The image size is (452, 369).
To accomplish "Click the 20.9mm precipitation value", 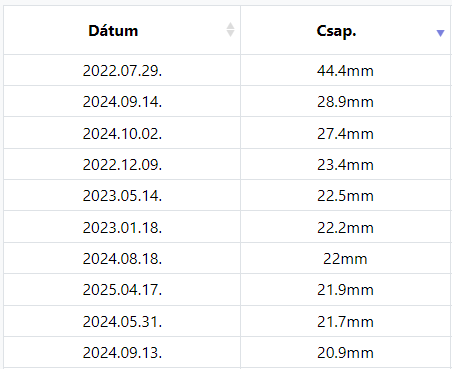I will click(345, 353).
